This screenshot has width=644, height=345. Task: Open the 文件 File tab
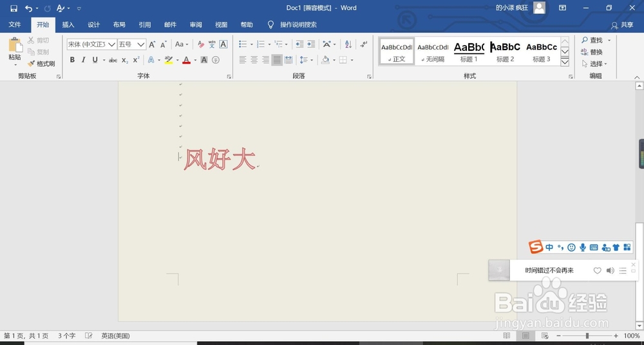pos(15,24)
